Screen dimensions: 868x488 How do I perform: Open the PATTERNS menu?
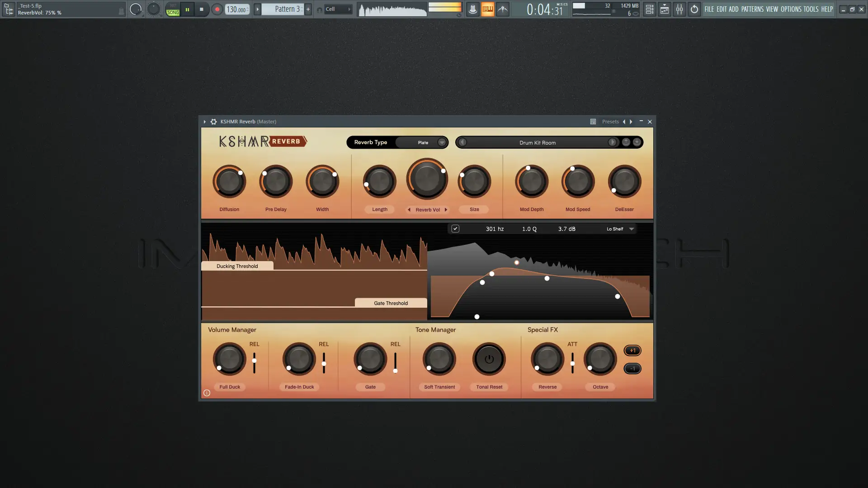pyautogui.click(x=752, y=9)
